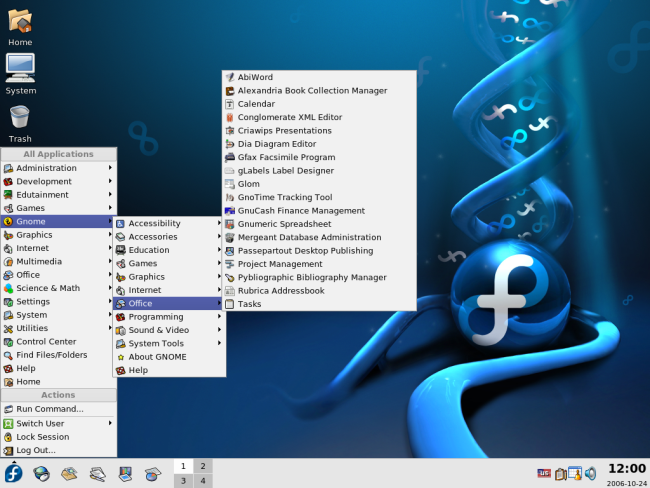Open Internet in the Gnome submenu
This screenshot has width=650, height=488.
[x=169, y=290]
